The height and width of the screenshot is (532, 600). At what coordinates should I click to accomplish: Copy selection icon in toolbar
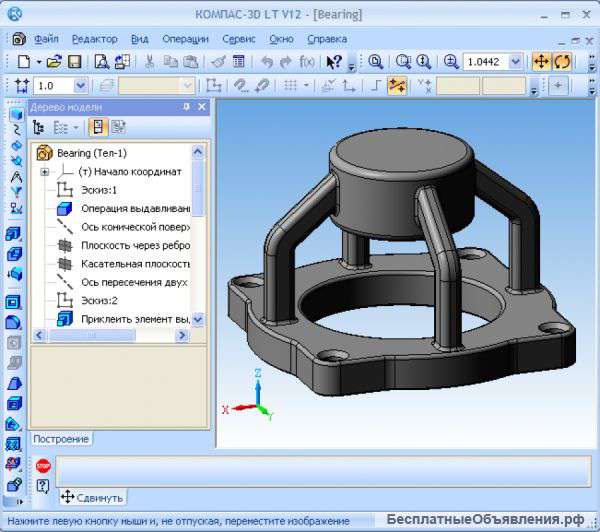point(170,61)
